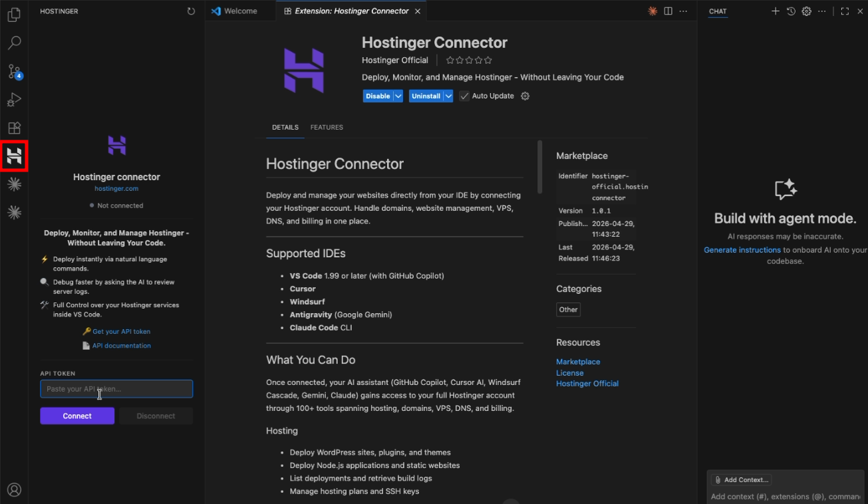Click the greyed Disconnect button

[x=156, y=416]
